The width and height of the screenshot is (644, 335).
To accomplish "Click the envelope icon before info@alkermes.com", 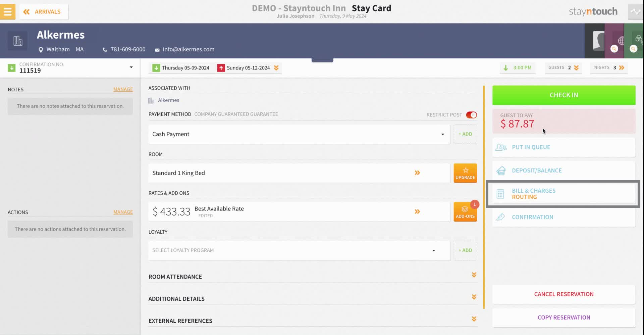I will (157, 50).
